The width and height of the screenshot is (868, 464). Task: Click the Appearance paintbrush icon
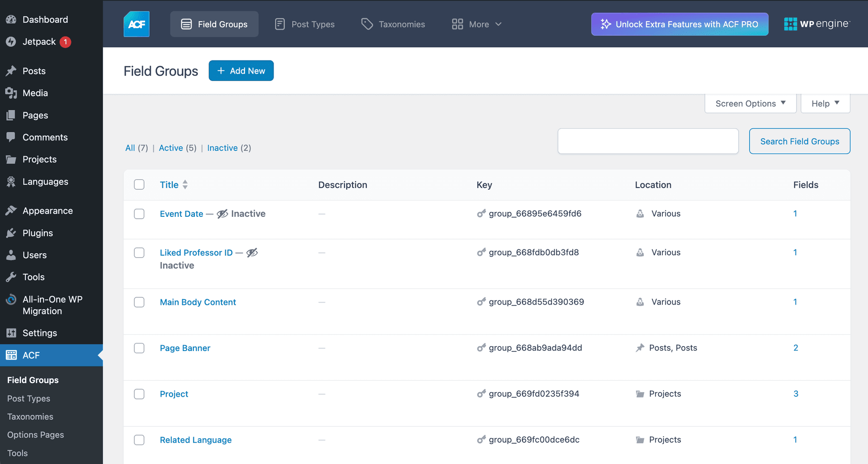pyautogui.click(x=11, y=211)
